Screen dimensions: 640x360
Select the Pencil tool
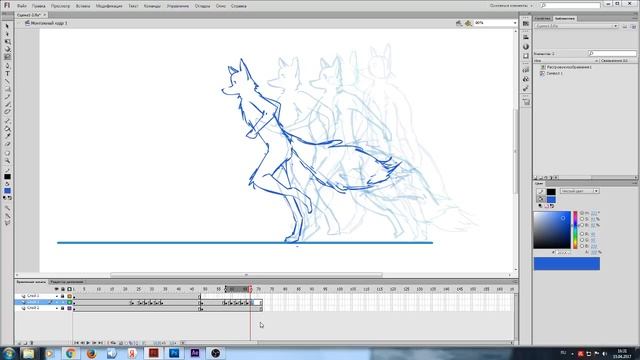coord(7,97)
